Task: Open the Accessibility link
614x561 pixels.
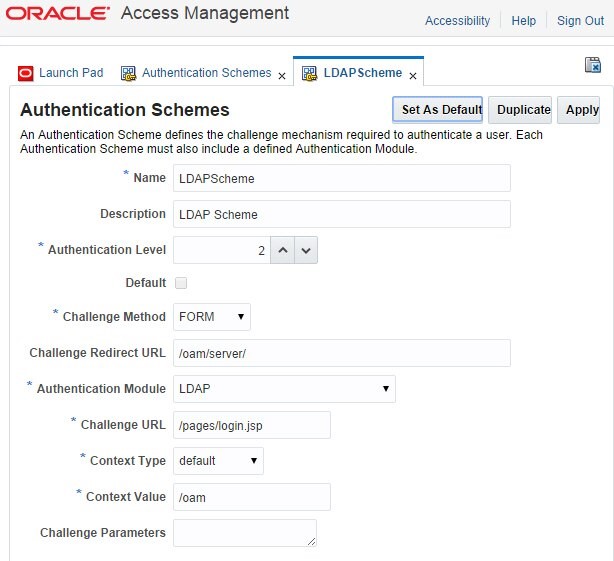Action: (x=457, y=20)
